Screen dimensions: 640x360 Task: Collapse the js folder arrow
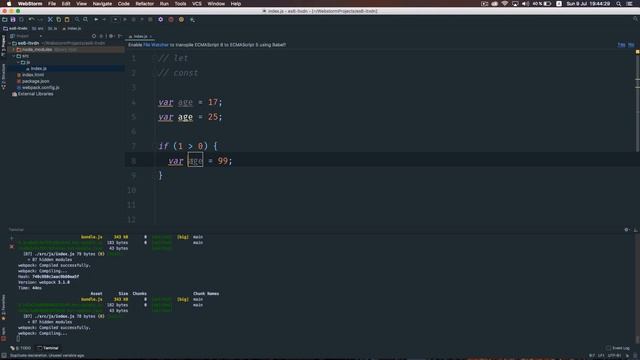(18, 62)
